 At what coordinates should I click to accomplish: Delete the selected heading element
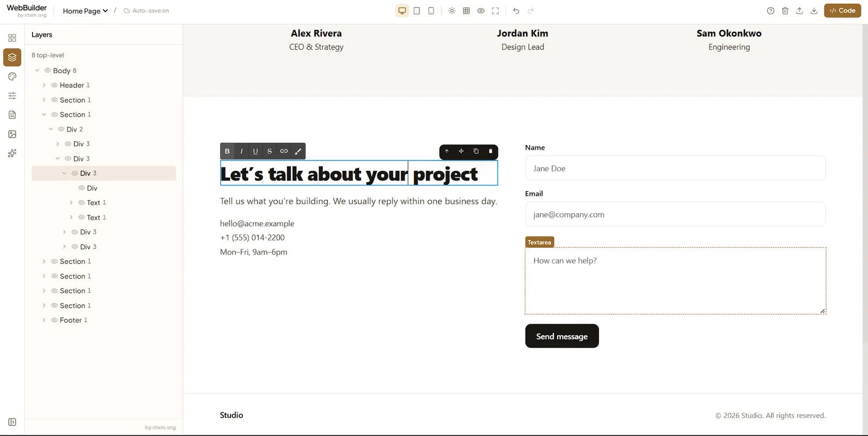tap(490, 151)
